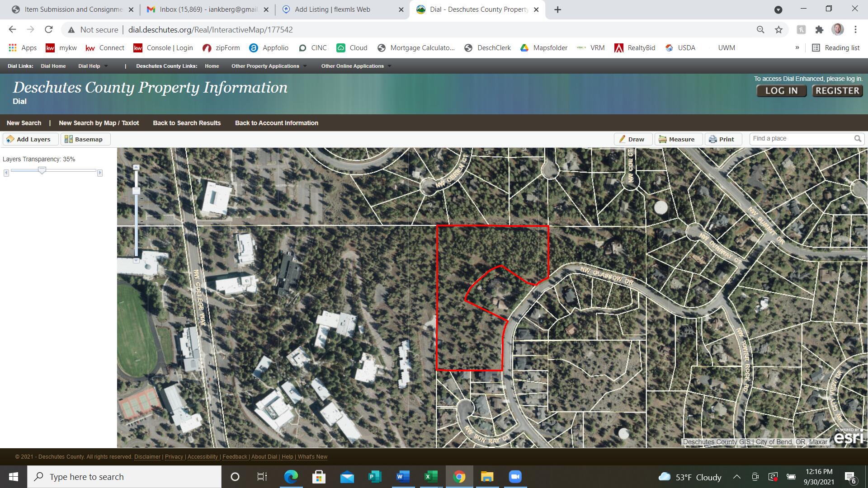
Task: Expand the Dial Help dropdown
Action: tap(93, 66)
